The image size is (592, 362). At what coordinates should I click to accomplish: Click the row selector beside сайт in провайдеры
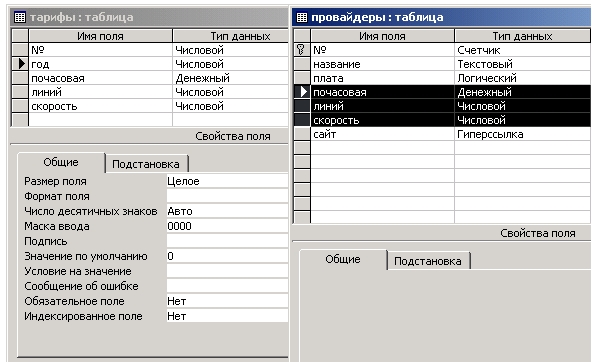(302, 134)
